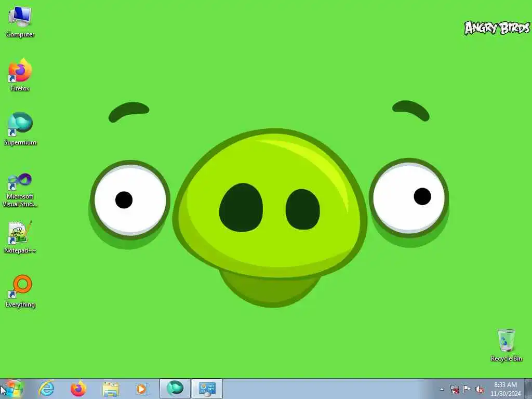
Task: Open Windows Media Player from taskbar
Action: coord(142,389)
